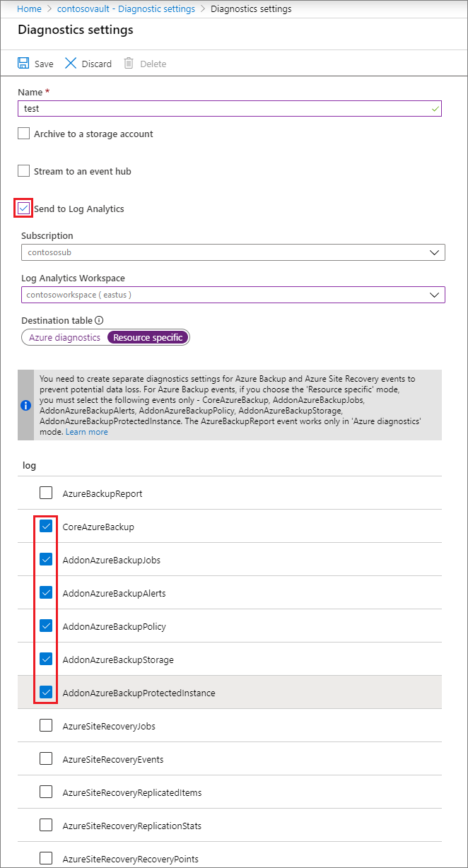Follow the Learn more link
The image size is (468, 868).
click(x=87, y=432)
